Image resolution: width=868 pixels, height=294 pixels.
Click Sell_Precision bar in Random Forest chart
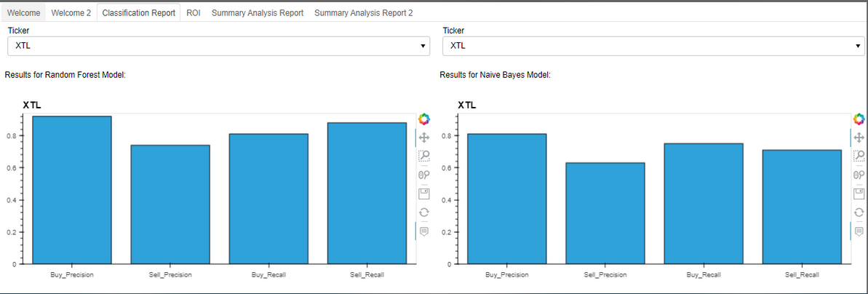point(170,204)
